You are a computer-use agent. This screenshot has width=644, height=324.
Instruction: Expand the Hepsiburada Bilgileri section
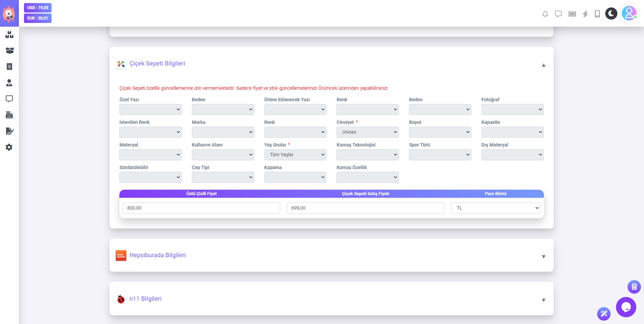click(543, 257)
